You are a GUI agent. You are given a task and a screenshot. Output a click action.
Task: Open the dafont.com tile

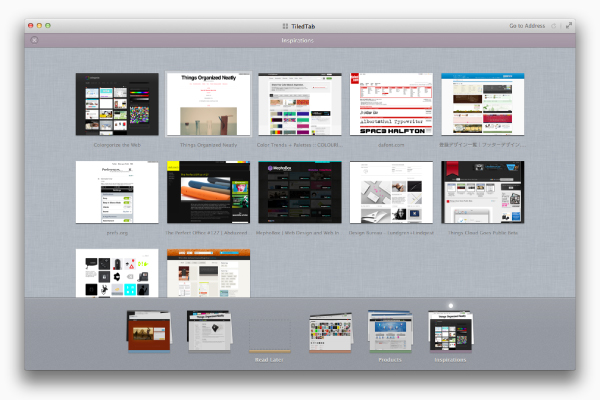(391, 104)
